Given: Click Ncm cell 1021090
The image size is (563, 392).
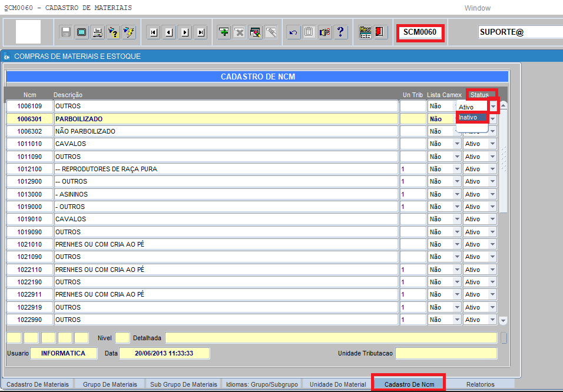Looking at the screenshot, I should pos(30,257).
